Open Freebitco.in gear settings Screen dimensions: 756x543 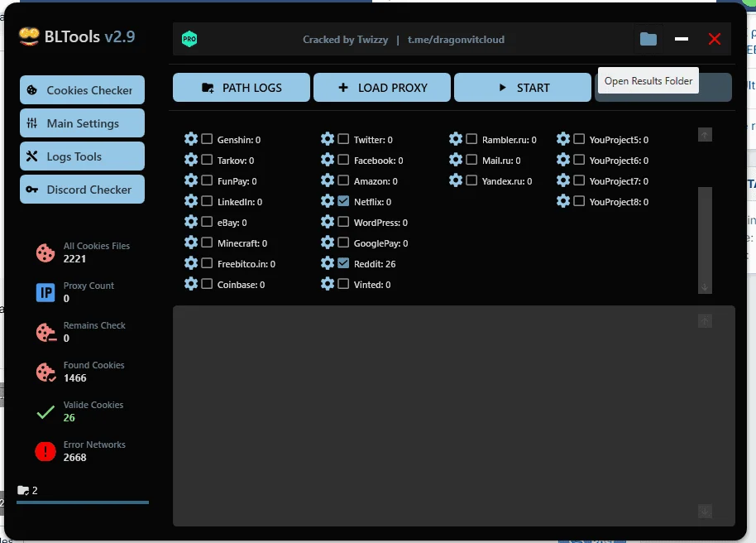point(191,263)
